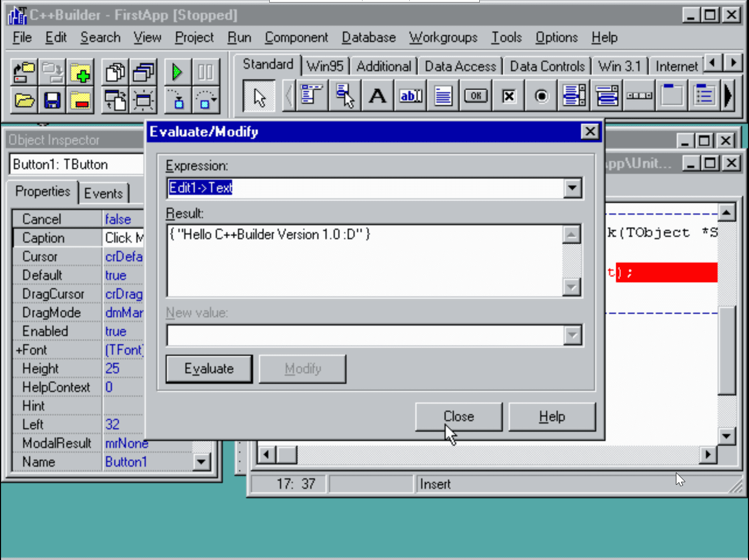Open the File menu
This screenshot has height=560, width=749.
[x=22, y=37]
